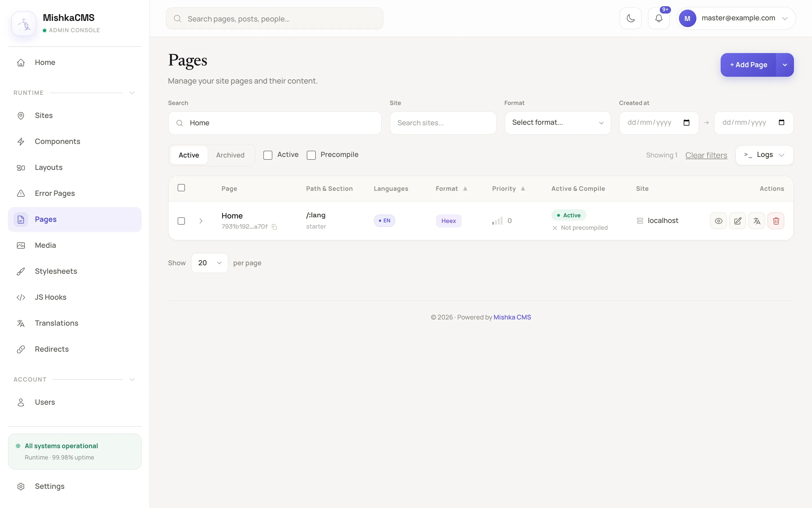Viewport: 812px width, 508px height.
Task: Select the Active tab
Action: coord(189,155)
